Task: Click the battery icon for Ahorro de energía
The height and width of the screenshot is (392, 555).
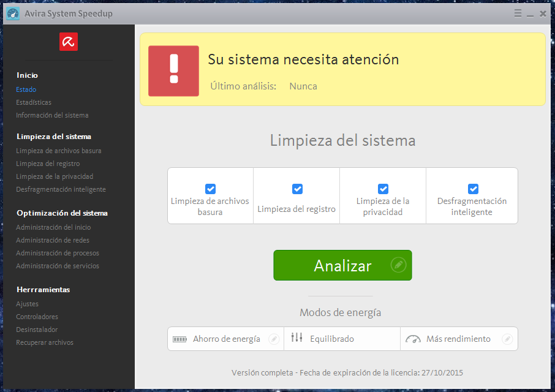Action: (180, 339)
